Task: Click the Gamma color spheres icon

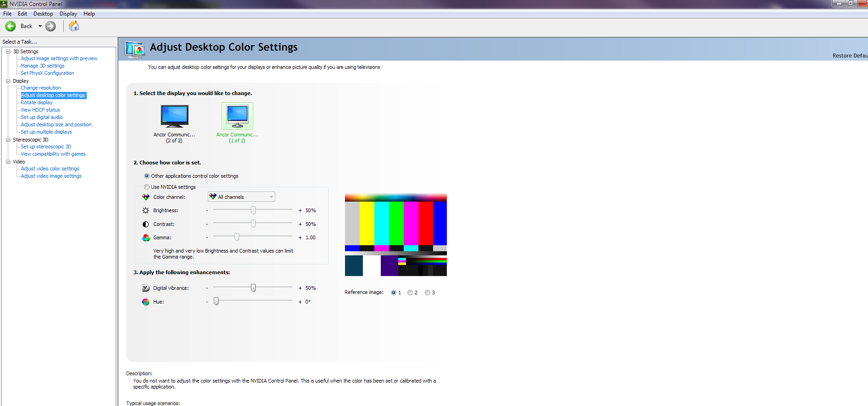Action: tap(146, 237)
